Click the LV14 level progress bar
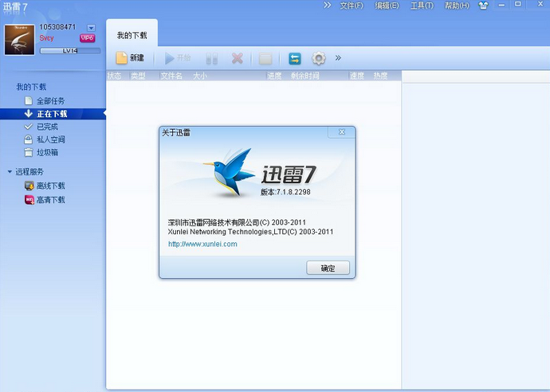This screenshot has width=550, height=392. tap(70, 50)
